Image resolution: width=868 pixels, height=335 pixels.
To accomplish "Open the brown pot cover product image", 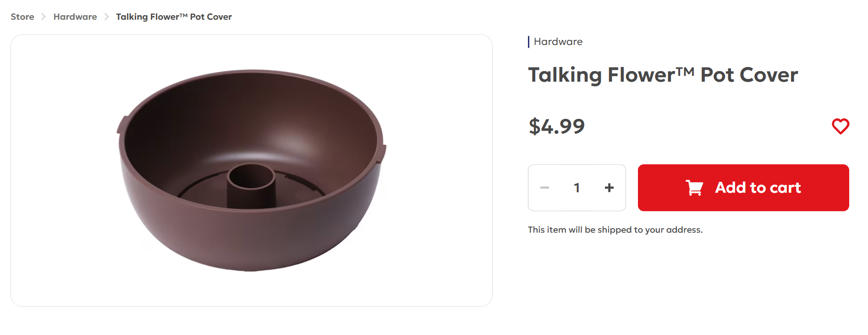I will tap(252, 170).
